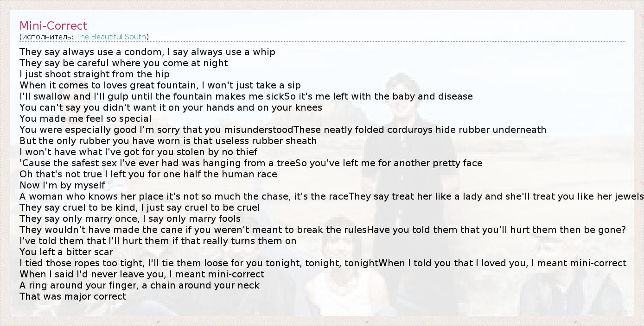
Task: Click the Mini-Correct song title
Action: (x=53, y=26)
